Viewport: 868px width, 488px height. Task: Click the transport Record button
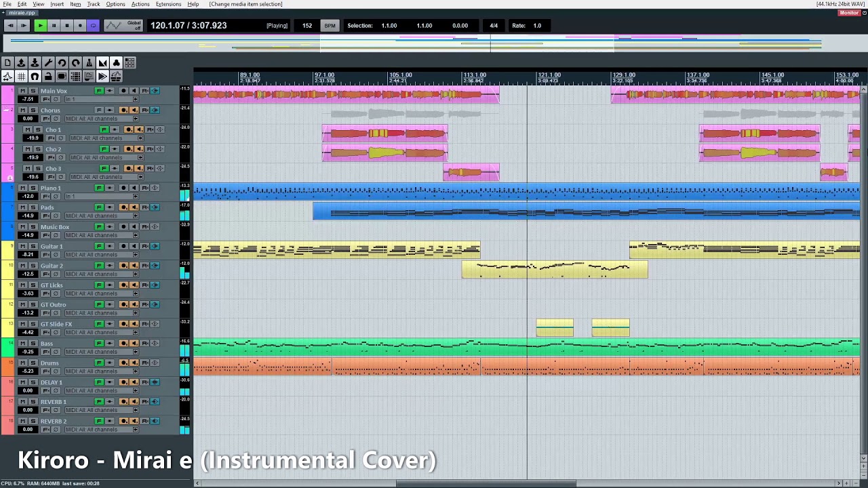click(x=80, y=26)
